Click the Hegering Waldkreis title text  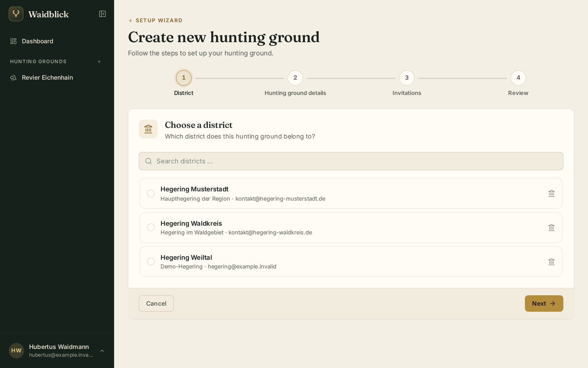coord(191,223)
